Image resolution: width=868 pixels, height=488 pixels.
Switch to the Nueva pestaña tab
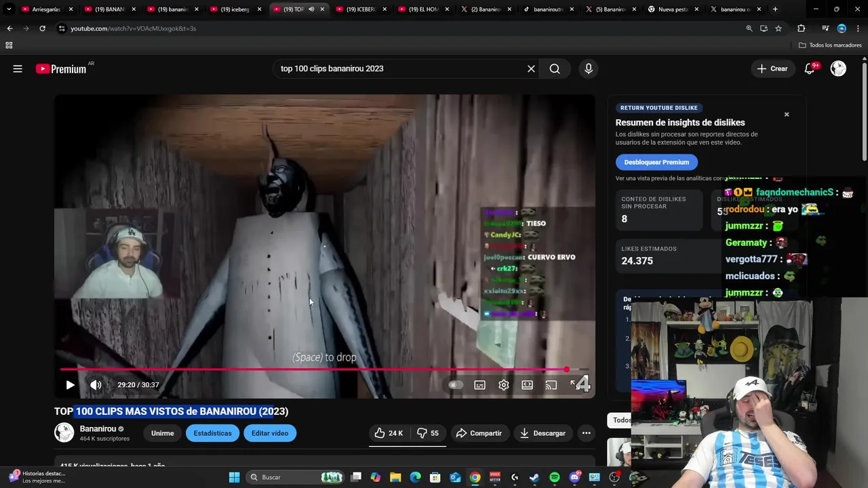tap(673, 9)
